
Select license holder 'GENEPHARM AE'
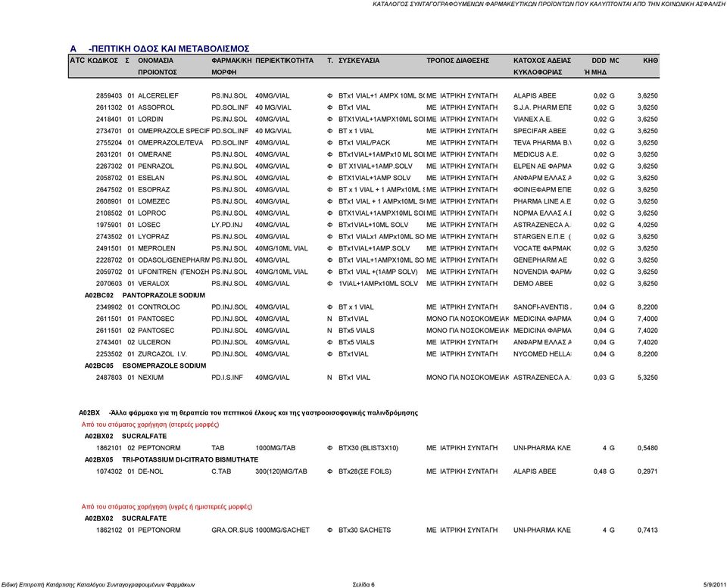click(x=540, y=260)
